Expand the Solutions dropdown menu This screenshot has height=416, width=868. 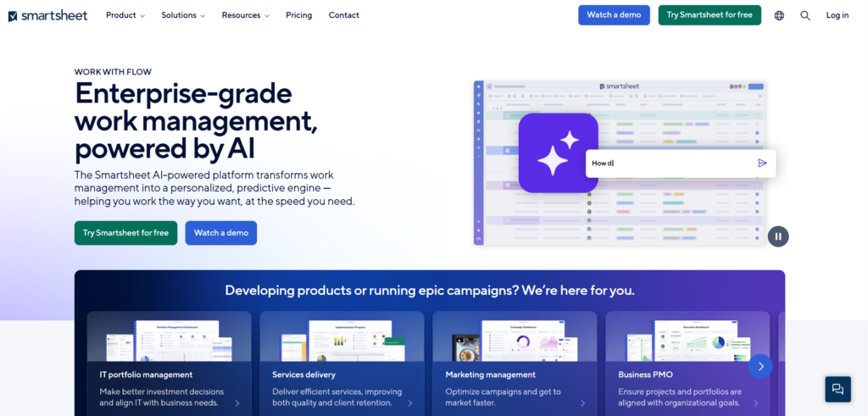point(183,15)
